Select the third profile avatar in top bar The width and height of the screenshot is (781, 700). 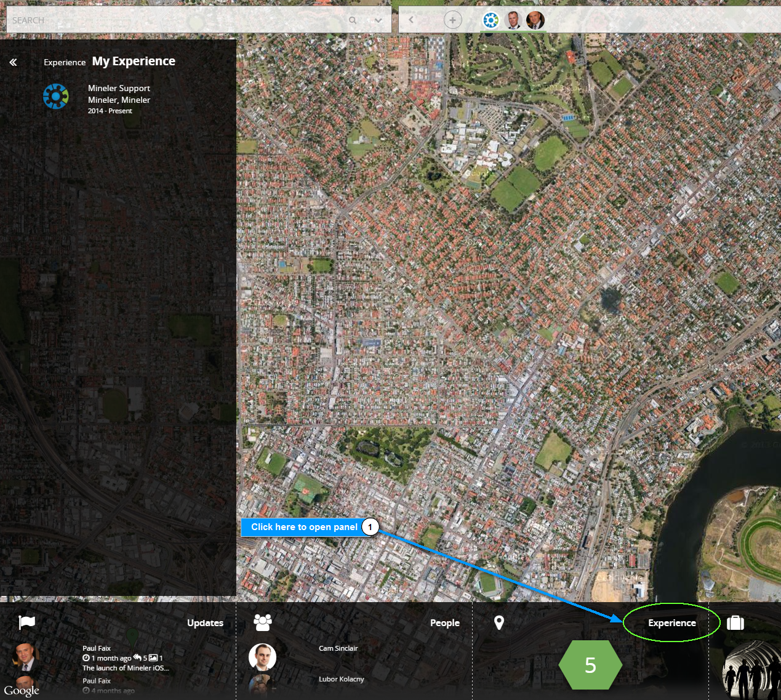click(x=535, y=20)
